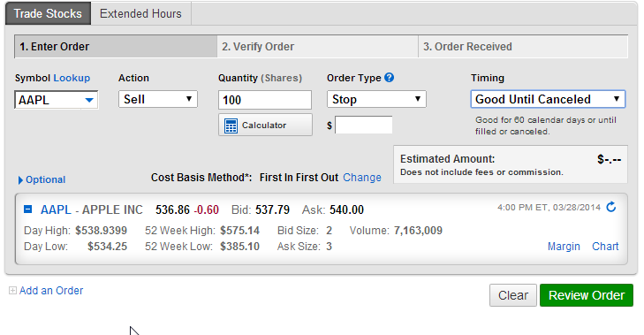This screenshot has width=644, height=335.
Task: Click the green Review Order button
Action: tap(587, 295)
